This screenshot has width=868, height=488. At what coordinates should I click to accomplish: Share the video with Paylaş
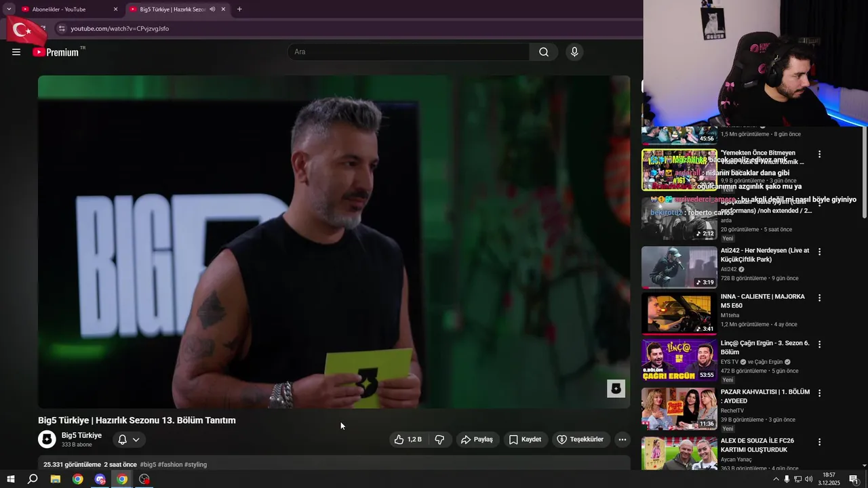(477, 439)
